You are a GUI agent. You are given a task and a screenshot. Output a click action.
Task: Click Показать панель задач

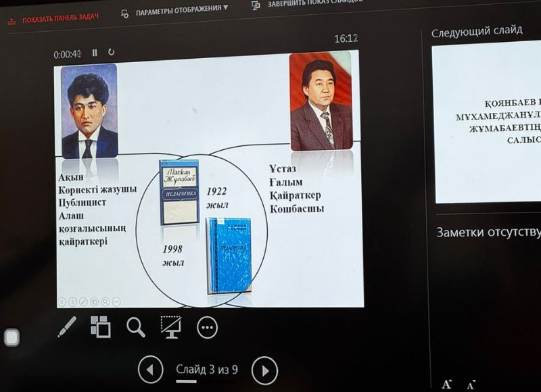53,19
